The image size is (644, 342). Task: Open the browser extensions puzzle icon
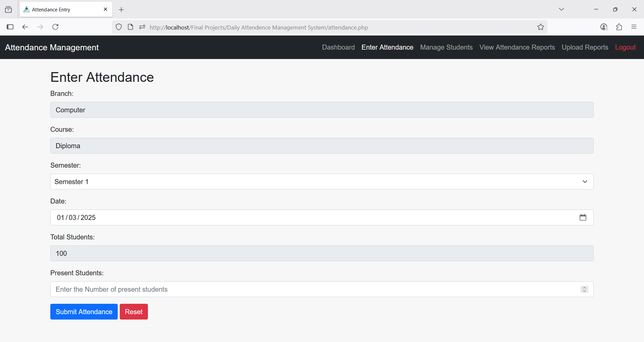619,27
